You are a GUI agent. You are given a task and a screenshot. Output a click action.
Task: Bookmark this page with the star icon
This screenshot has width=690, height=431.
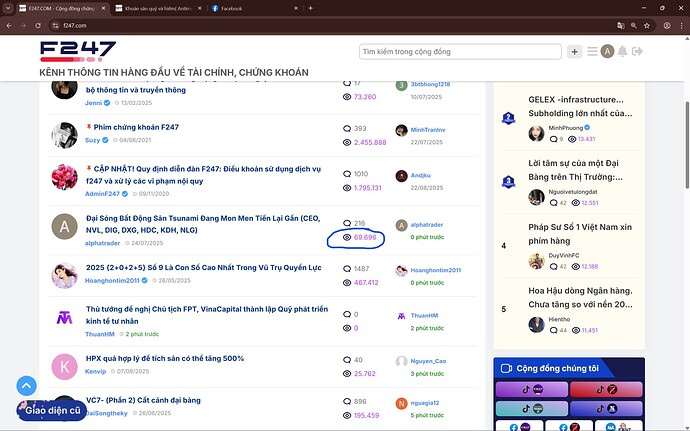pyautogui.click(x=646, y=26)
